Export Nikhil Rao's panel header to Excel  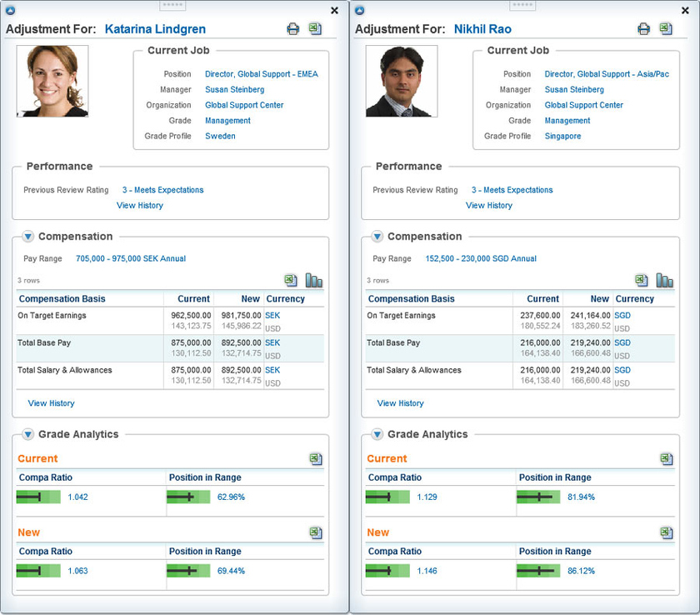tap(665, 29)
